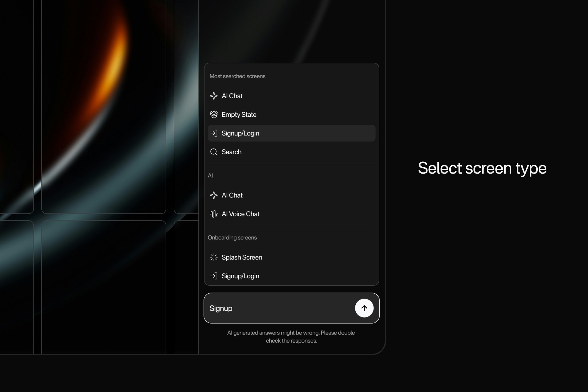Click sparkle icon of AI Chat in Most searched
Viewport: 588px width, 392px height.
214,96
